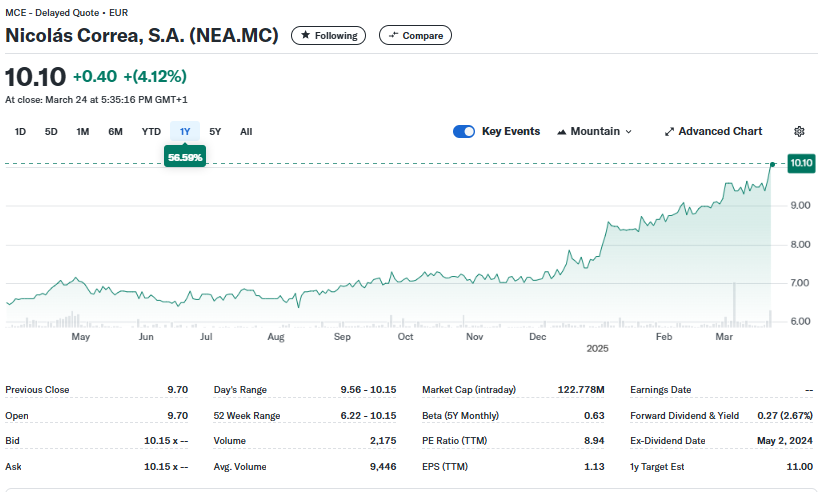This screenshot has width=835, height=492.
Task: Click the 1y Target Est label
Action: point(657,467)
